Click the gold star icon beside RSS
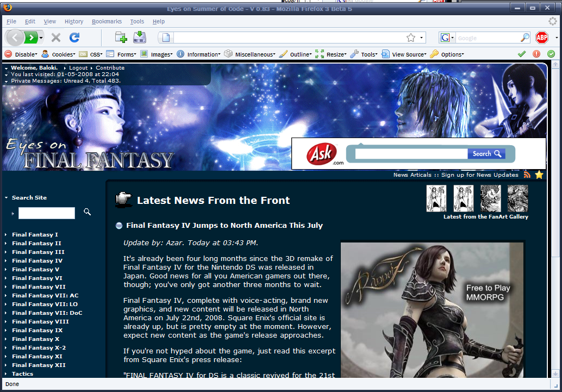The height and width of the screenshot is (392, 562). (539, 175)
